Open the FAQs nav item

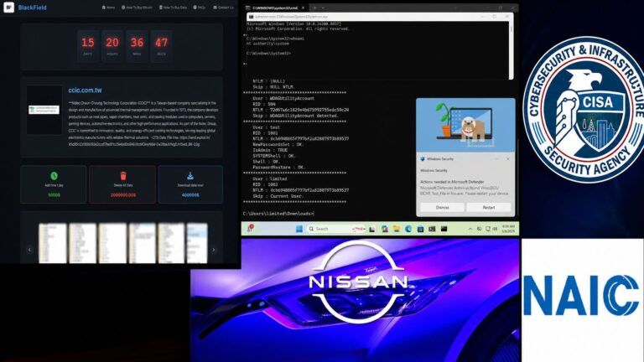[200, 8]
